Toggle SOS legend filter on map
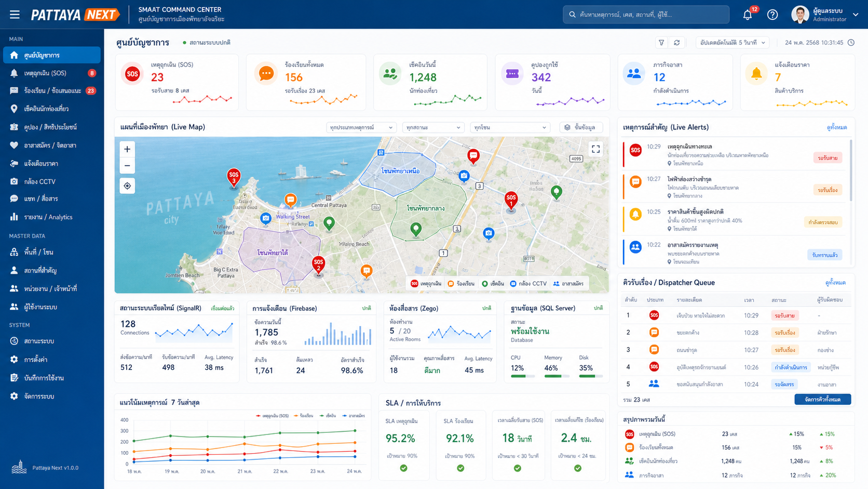The width and height of the screenshot is (868, 489). [x=426, y=284]
